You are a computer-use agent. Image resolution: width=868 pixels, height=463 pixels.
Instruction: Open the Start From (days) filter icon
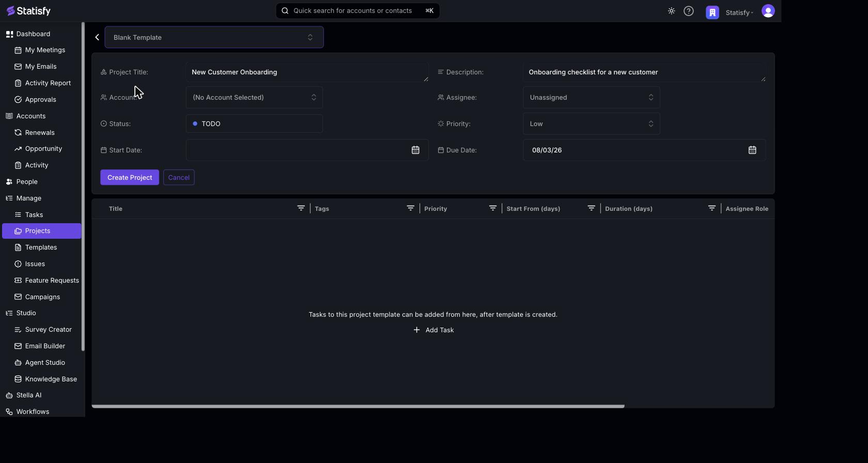pos(591,208)
